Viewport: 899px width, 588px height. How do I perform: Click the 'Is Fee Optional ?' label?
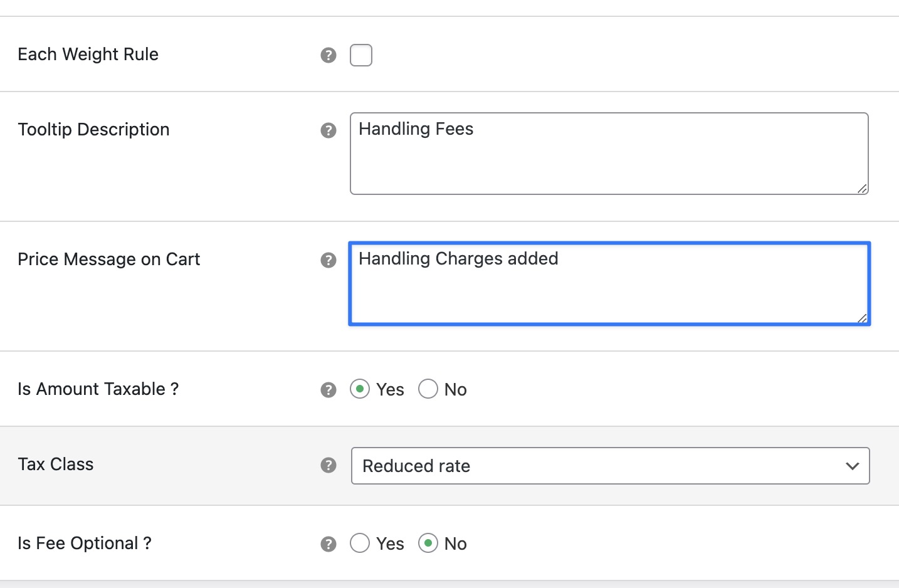pos(85,543)
